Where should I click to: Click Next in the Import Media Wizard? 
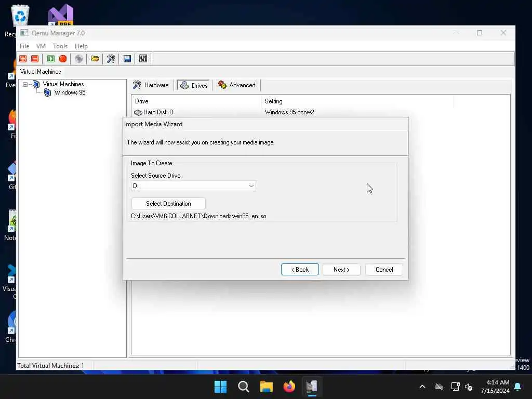click(x=341, y=270)
